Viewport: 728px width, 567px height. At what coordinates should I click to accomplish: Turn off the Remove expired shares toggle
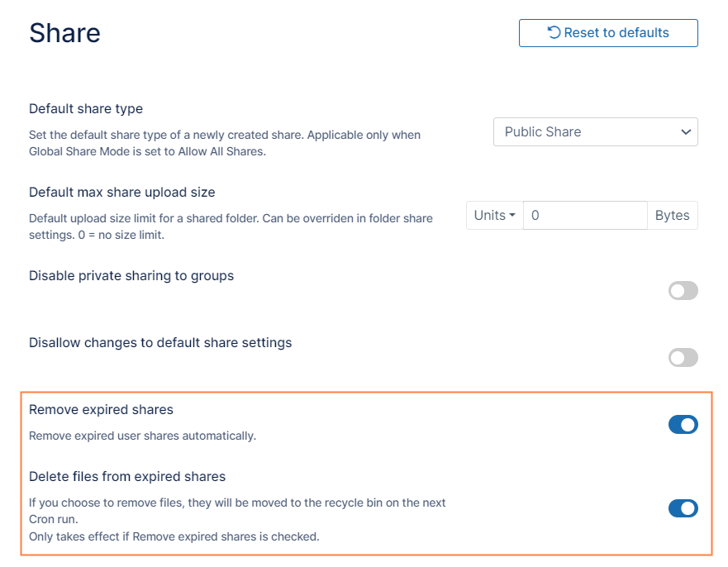tap(683, 425)
